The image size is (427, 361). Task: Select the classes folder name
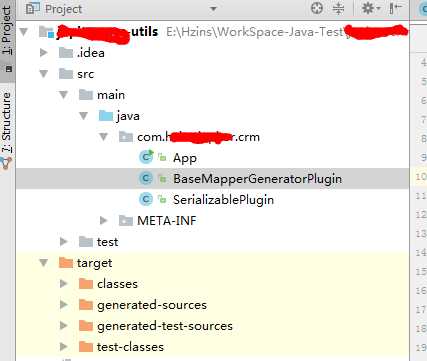(117, 284)
